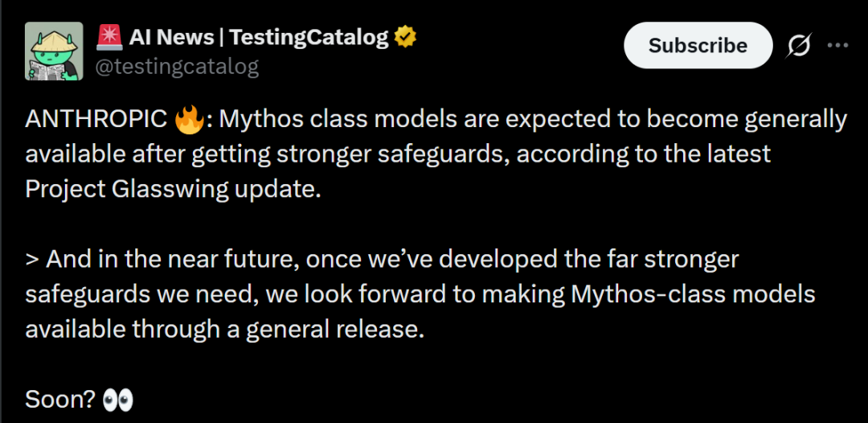Open the @testingcatalog handle link
The image size is (868, 423).
coord(177,67)
